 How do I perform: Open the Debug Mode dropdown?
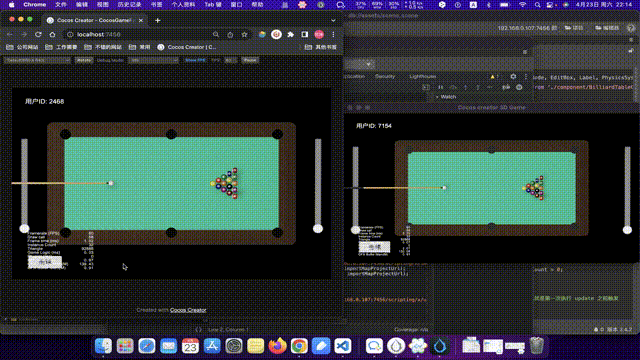tap(153, 60)
